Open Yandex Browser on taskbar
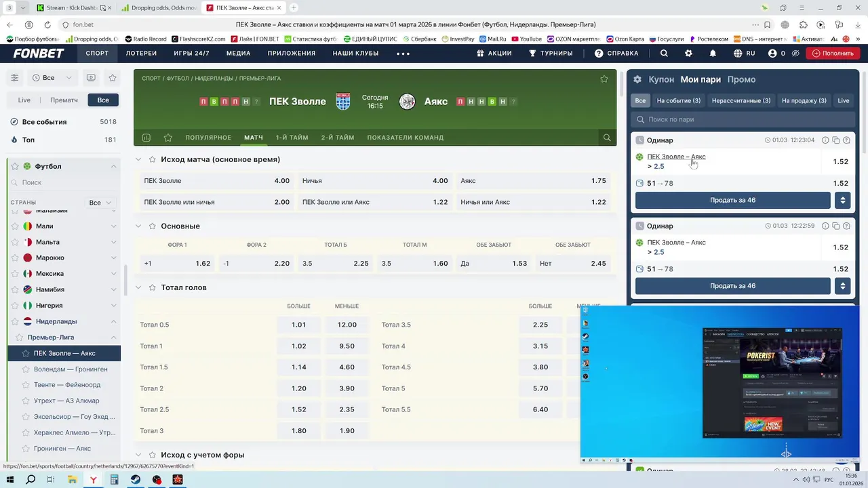The height and width of the screenshot is (488, 868). click(93, 479)
